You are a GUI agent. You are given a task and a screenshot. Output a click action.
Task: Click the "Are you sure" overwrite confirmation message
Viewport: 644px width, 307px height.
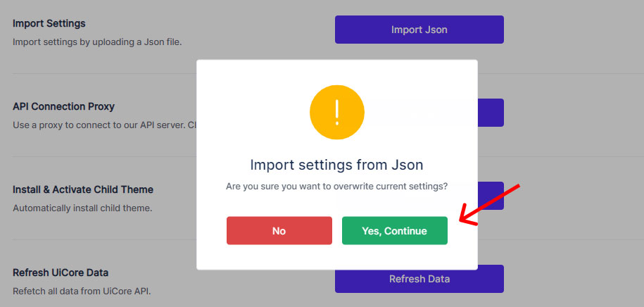tap(336, 187)
